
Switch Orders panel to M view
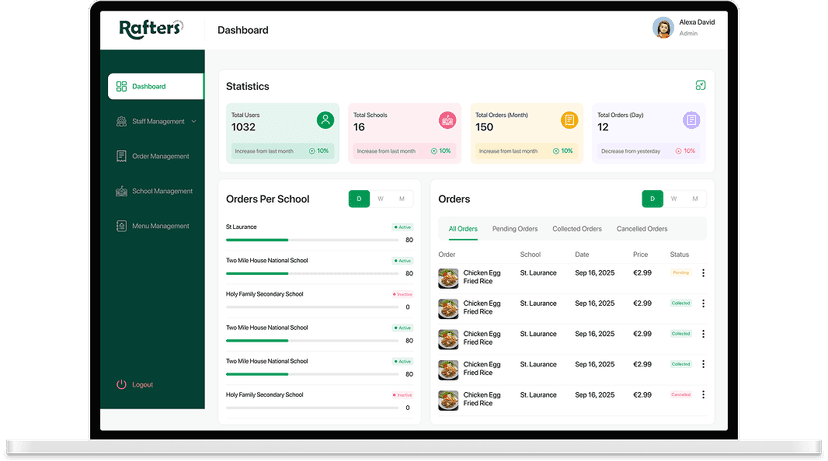(695, 199)
